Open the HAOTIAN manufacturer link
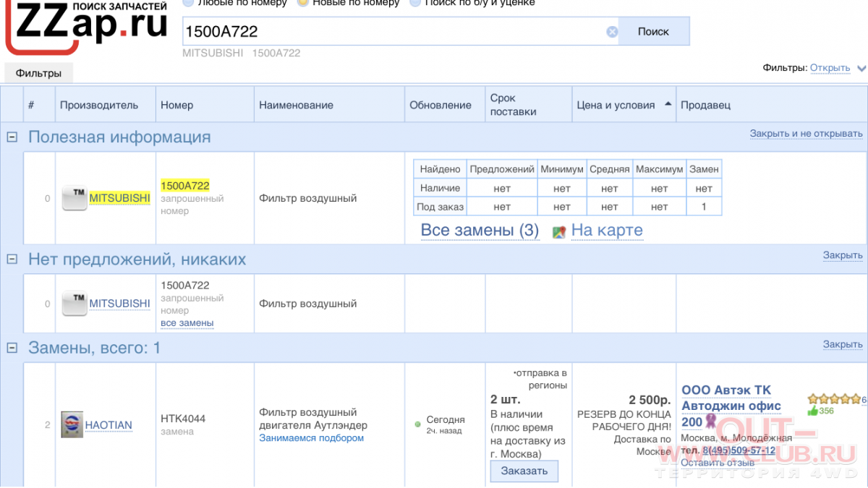868x488 pixels. pos(109,425)
